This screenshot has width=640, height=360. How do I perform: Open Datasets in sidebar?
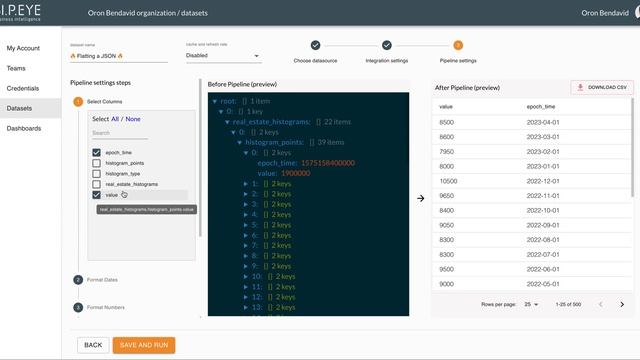pyautogui.click(x=31, y=108)
